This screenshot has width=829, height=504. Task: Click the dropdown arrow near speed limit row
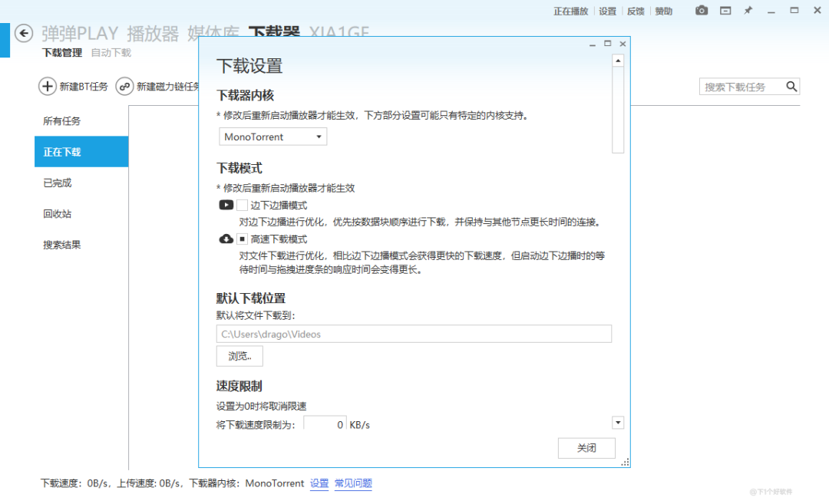(617, 423)
